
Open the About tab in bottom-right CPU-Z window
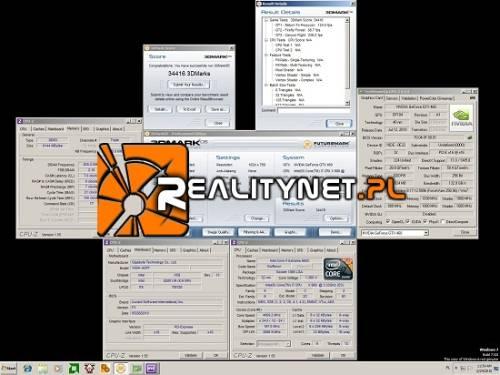(331, 250)
